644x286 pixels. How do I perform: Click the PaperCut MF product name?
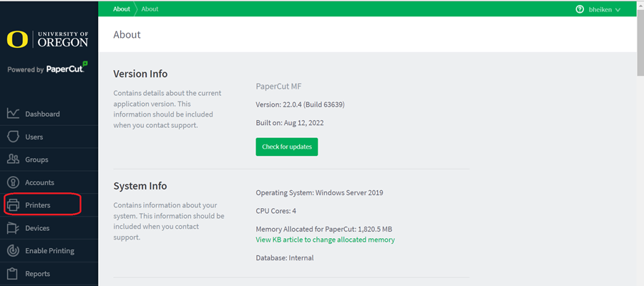coord(279,87)
